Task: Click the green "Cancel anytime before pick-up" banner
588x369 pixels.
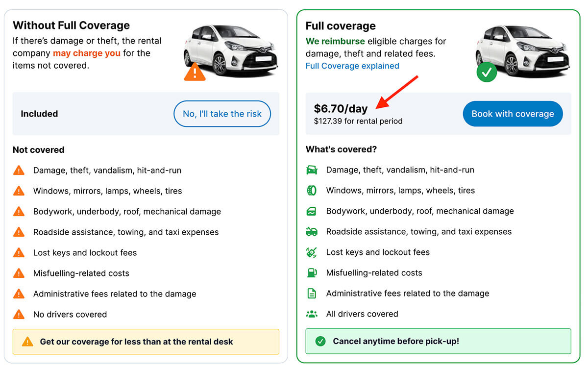Action: pyautogui.click(x=438, y=341)
